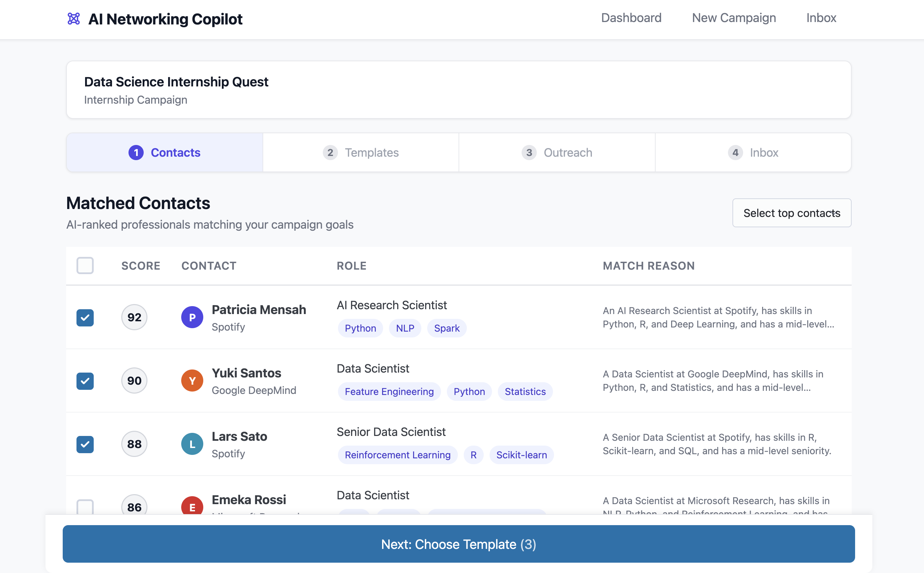Click Patricia Mensah's purple P avatar

[192, 317]
